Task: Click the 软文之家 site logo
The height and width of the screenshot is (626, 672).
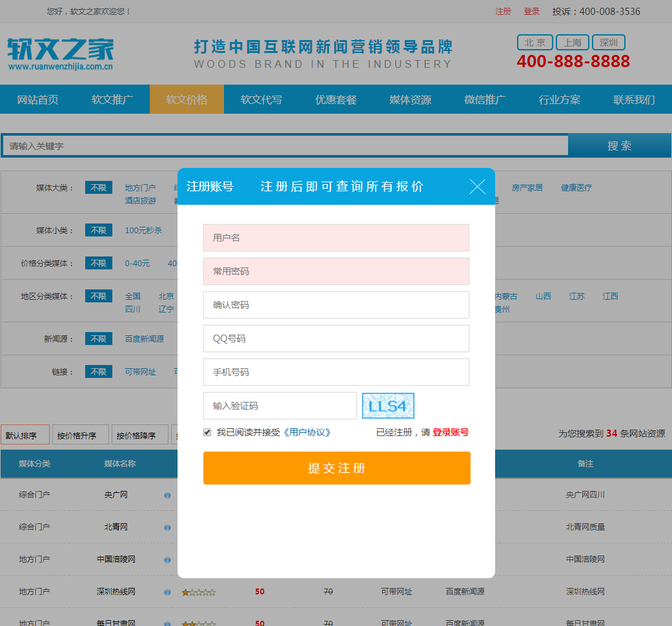Action: pos(61,53)
